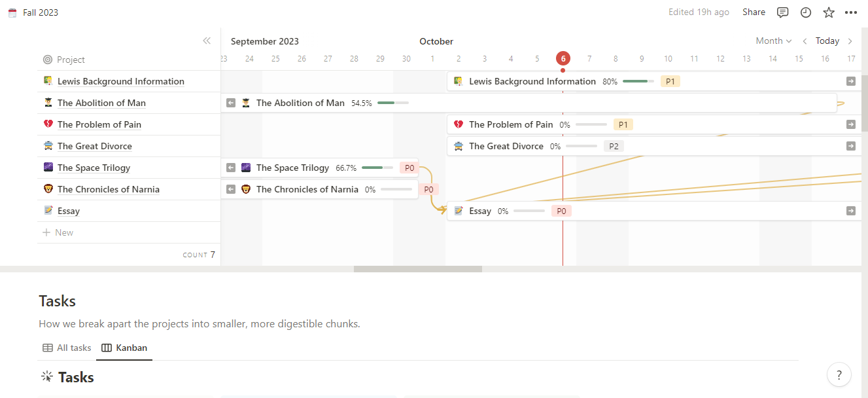This screenshot has height=398, width=868.
Task: Open the page comments icon
Action: point(782,12)
